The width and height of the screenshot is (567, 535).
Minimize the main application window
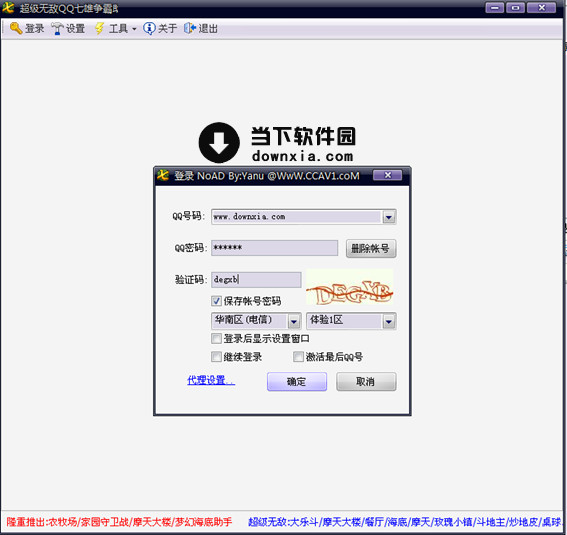(x=494, y=8)
